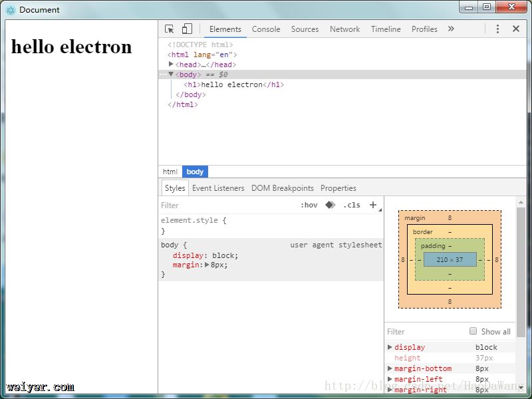This screenshot has width=532, height=399.
Task: Select the Elements tab
Action: tap(225, 29)
